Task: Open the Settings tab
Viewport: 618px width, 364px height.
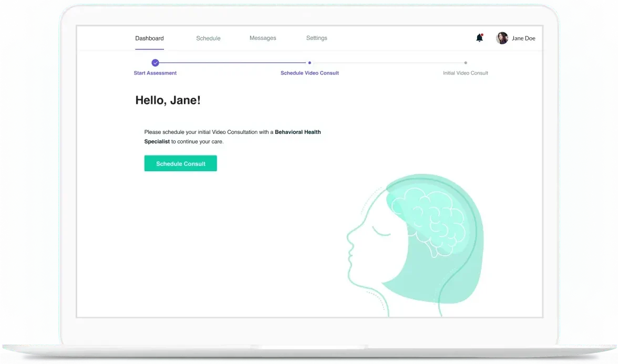Action: click(317, 38)
